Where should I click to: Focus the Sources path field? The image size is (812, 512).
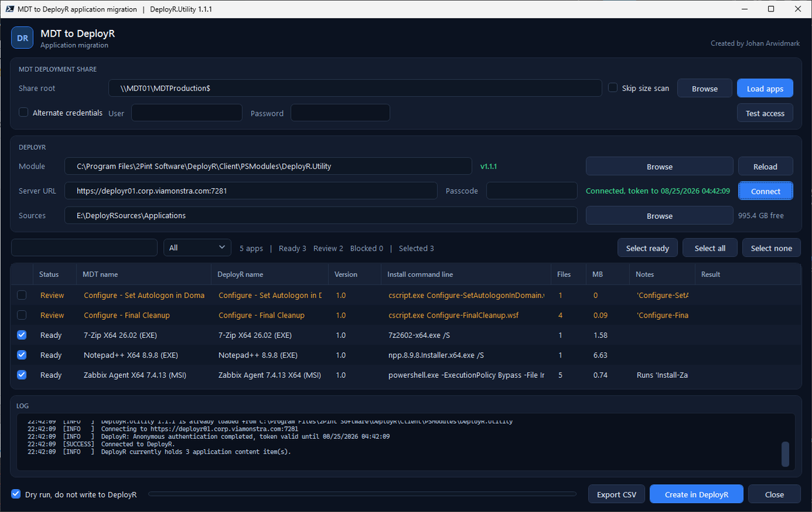click(x=321, y=215)
